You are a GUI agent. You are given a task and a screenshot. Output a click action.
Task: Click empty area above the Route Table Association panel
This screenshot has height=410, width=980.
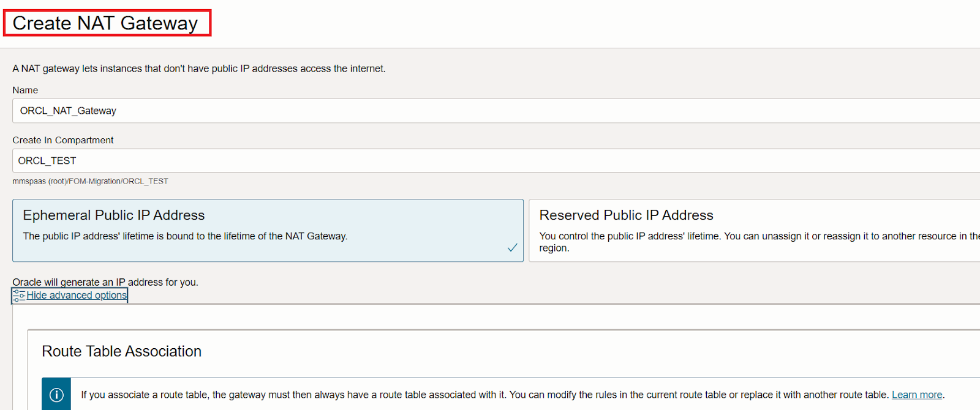[490, 317]
